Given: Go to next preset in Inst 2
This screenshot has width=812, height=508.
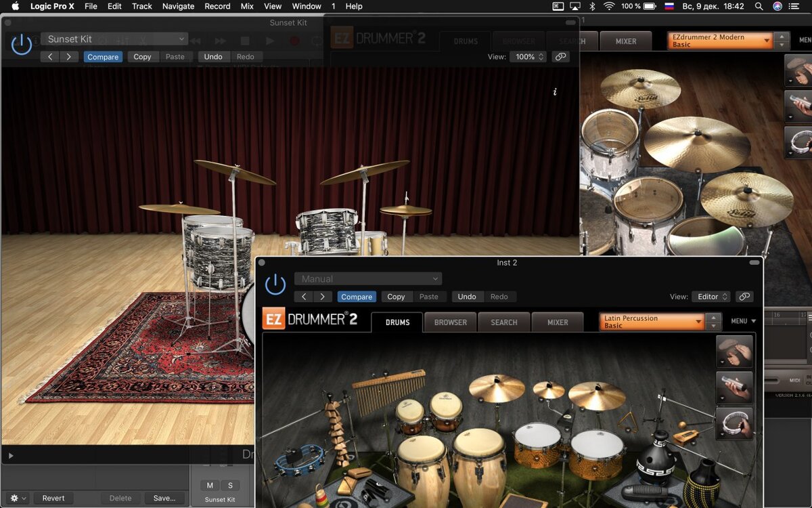Looking at the screenshot, I should 322,297.
